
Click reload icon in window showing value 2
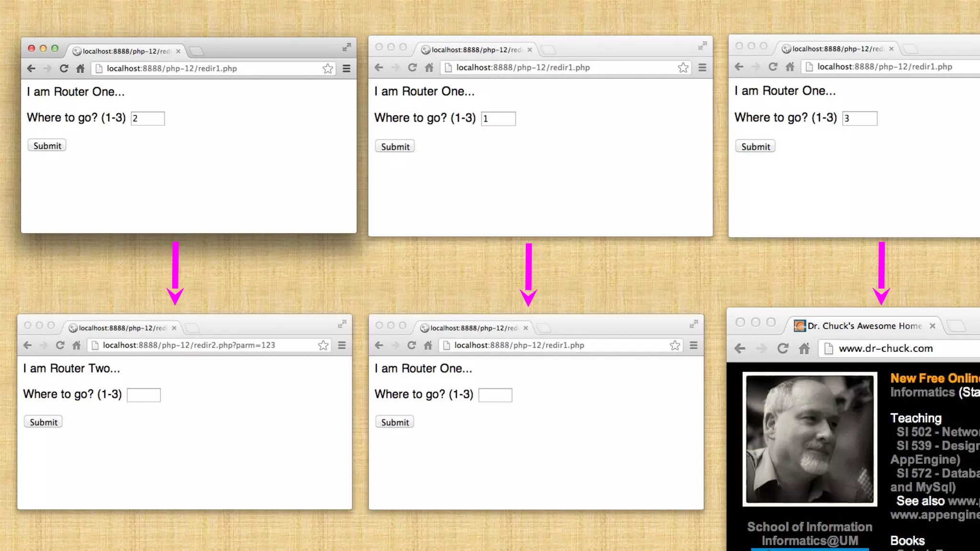click(64, 68)
